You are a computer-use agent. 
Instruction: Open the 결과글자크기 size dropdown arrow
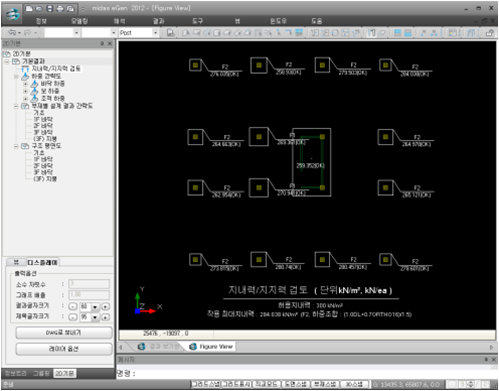point(95,307)
